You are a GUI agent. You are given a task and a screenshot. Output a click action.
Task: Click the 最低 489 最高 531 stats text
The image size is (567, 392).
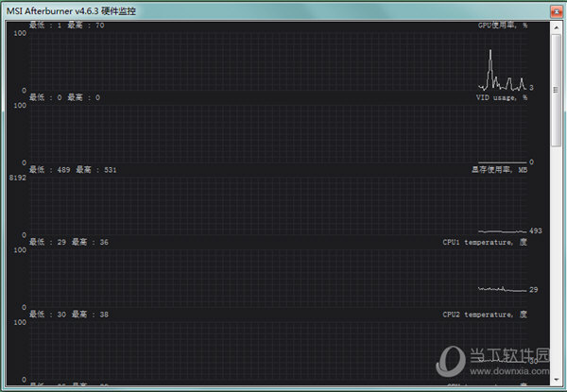click(x=73, y=170)
